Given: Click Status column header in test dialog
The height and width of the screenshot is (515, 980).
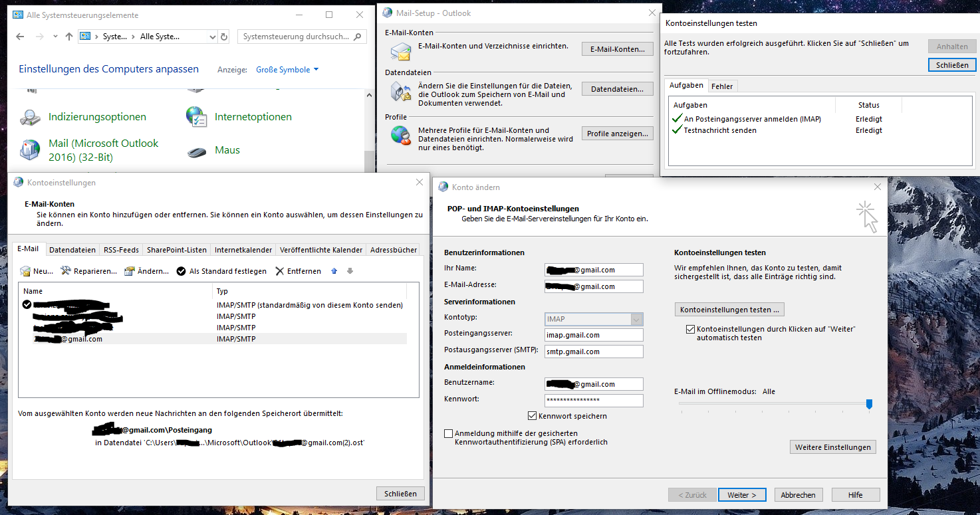Looking at the screenshot, I should (x=868, y=105).
